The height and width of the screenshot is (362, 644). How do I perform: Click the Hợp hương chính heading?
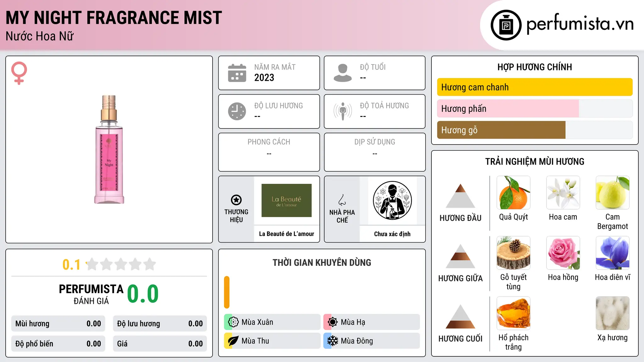tap(535, 67)
